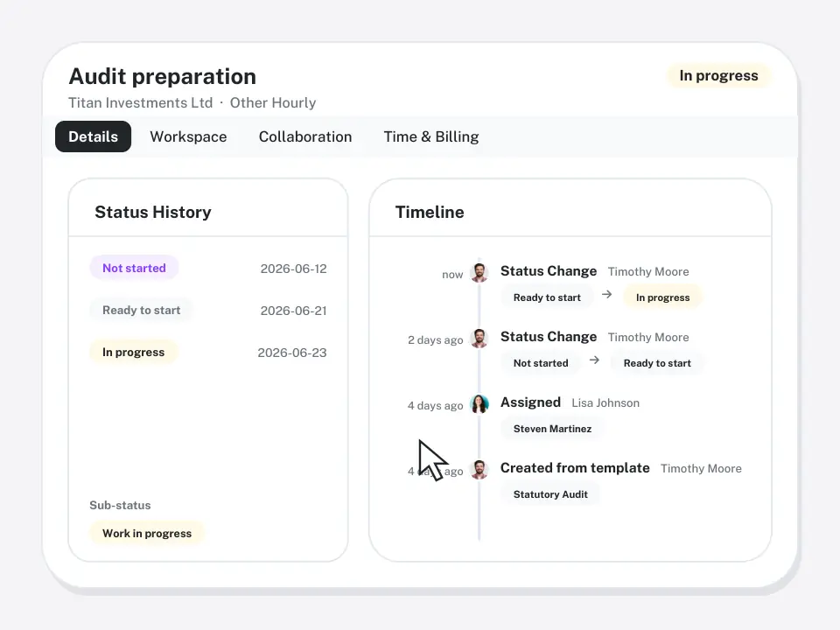Click Lisa Johnson's avatar on the Assigned entry
Image resolution: width=840 pixels, height=630 pixels.
(x=479, y=403)
